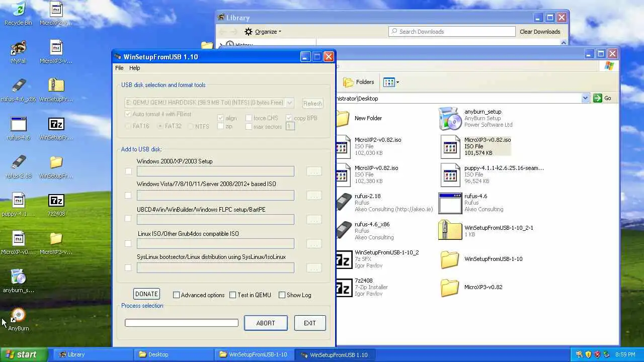Screen dimensions: 644x362
Task: Click the search magnifier icon in Library
Action: coord(394,31)
